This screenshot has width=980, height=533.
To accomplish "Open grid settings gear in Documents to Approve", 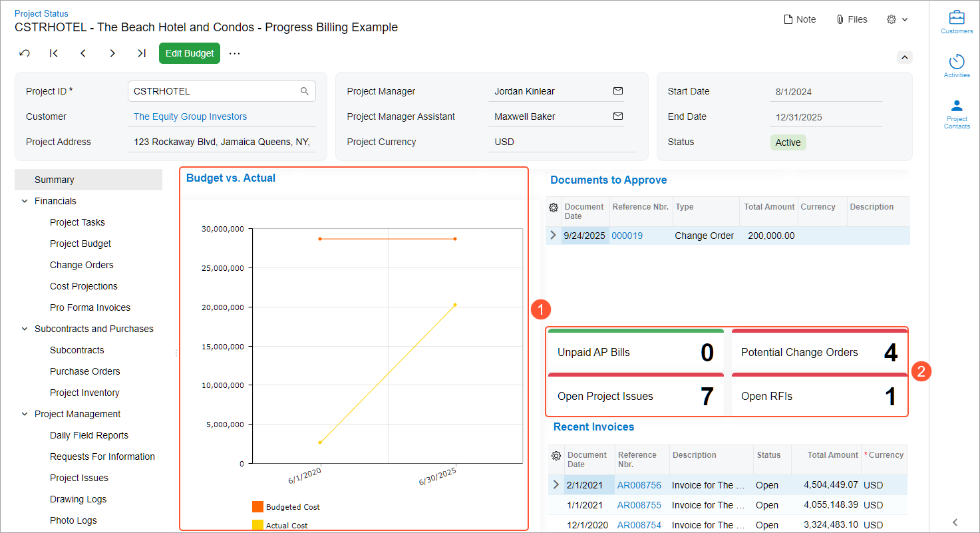I will 554,208.
